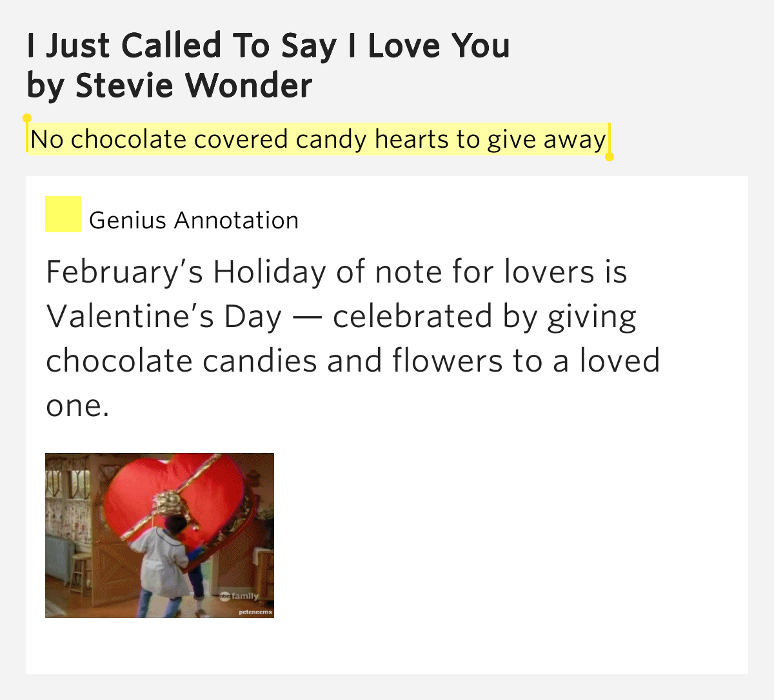Click the words 'chocolate candies and flowers'

coord(274,361)
